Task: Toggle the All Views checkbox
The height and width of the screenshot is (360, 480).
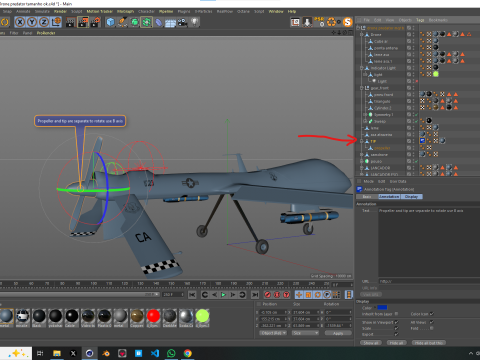Action: tap(432, 322)
